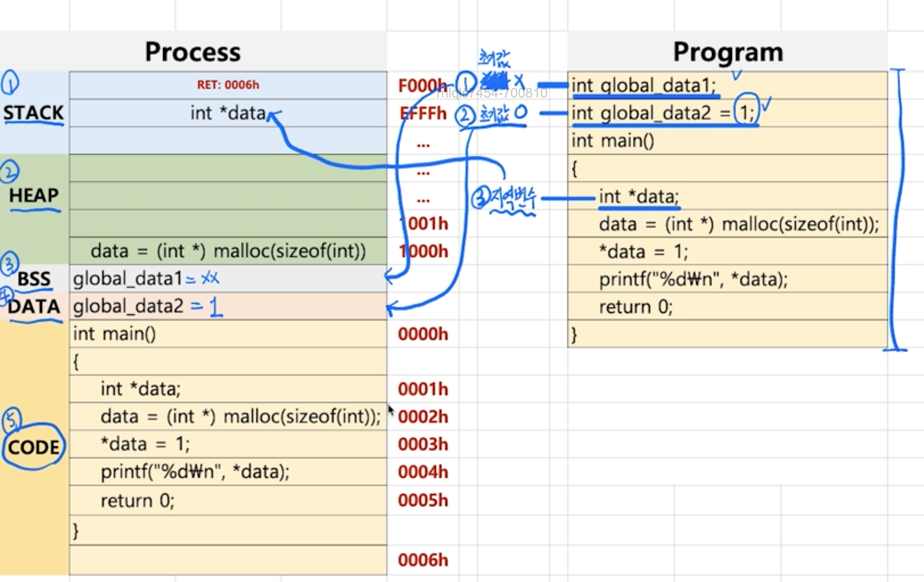Click the 0006h address cell
Viewport: 924px width, 582px height.
coord(423,560)
